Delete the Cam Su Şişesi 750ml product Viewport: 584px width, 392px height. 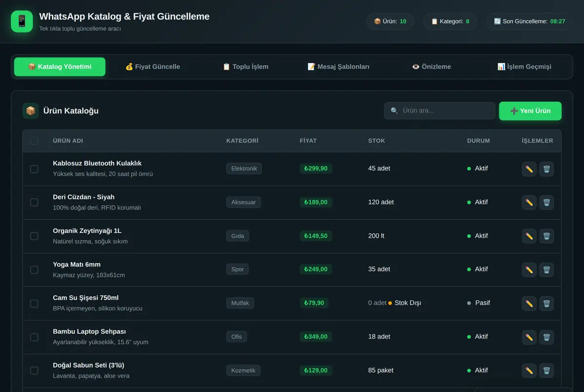point(547,303)
